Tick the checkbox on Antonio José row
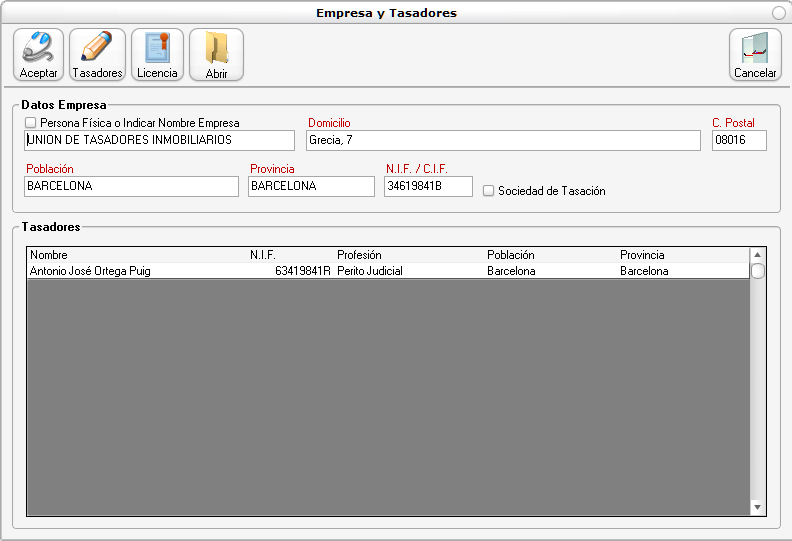 [x=757, y=271]
